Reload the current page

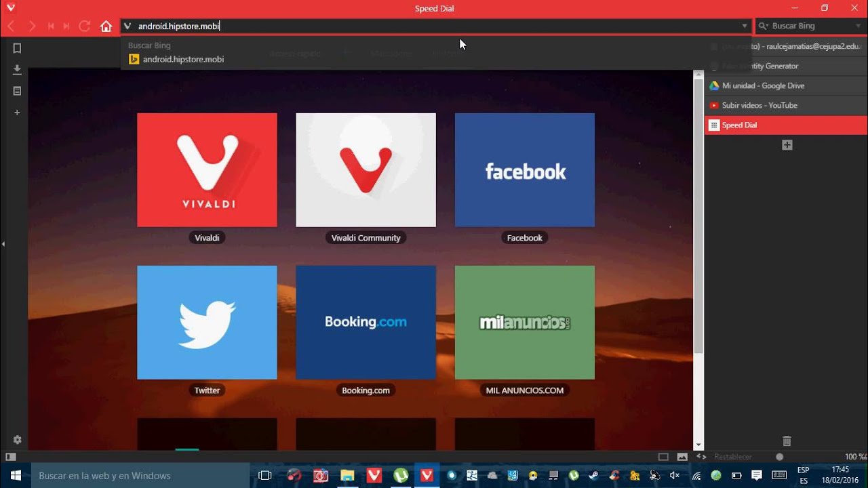click(x=85, y=26)
